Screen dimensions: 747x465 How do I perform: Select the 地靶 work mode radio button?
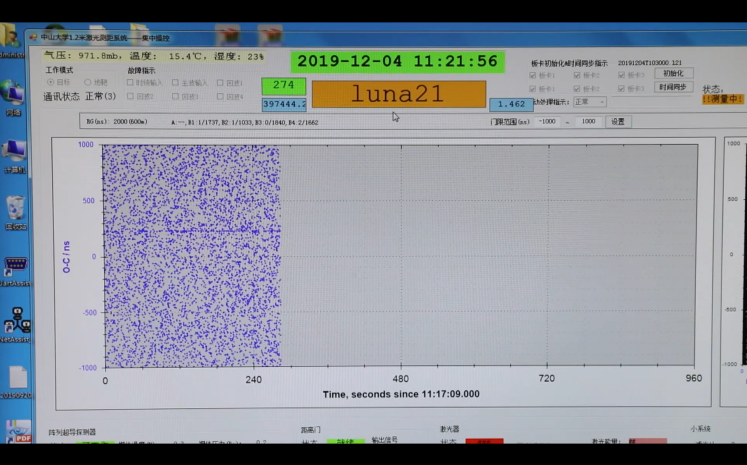click(x=88, y=82)
